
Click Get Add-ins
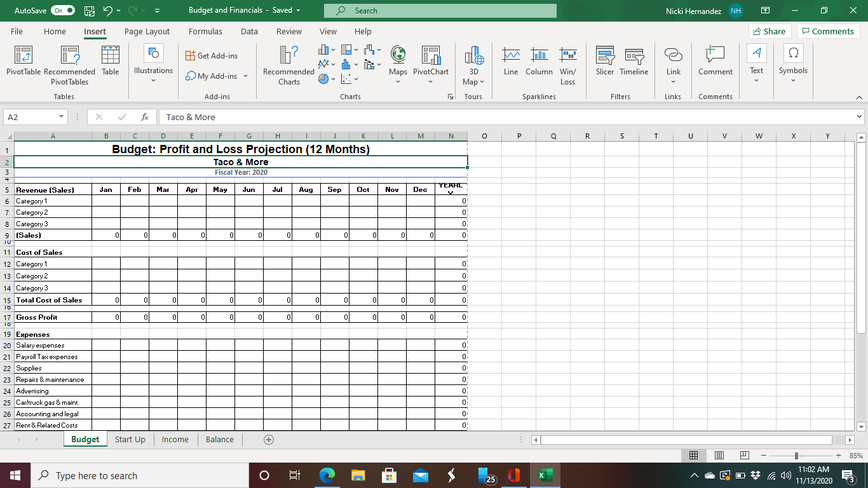click(212, 56)
